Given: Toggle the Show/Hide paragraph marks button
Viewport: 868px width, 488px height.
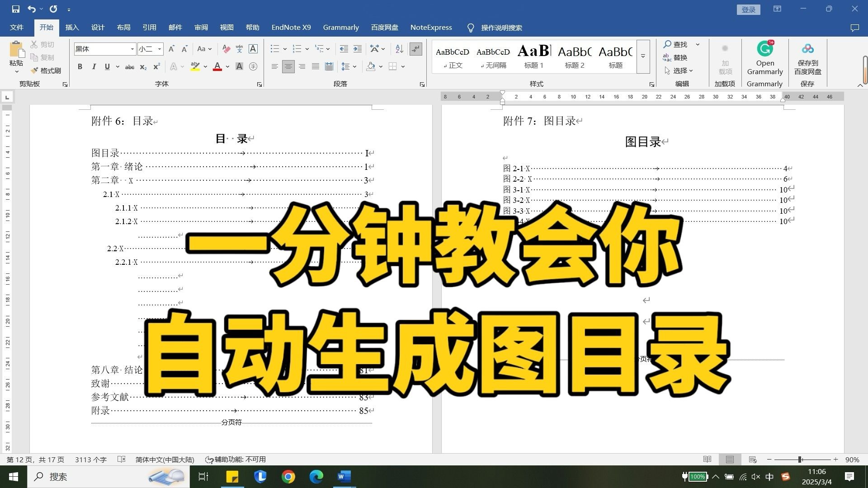Looking at the screenshot, I should coord(415,48).
